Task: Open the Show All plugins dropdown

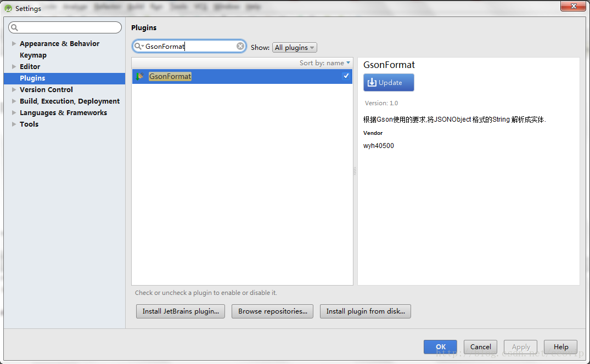Action: 295,47
